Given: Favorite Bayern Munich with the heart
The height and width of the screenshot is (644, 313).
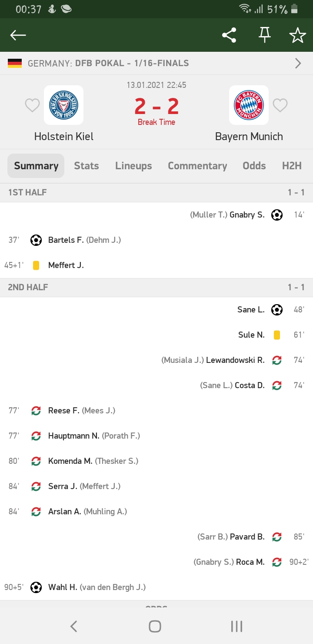Looking at the screenshot, I should (280, 105).
